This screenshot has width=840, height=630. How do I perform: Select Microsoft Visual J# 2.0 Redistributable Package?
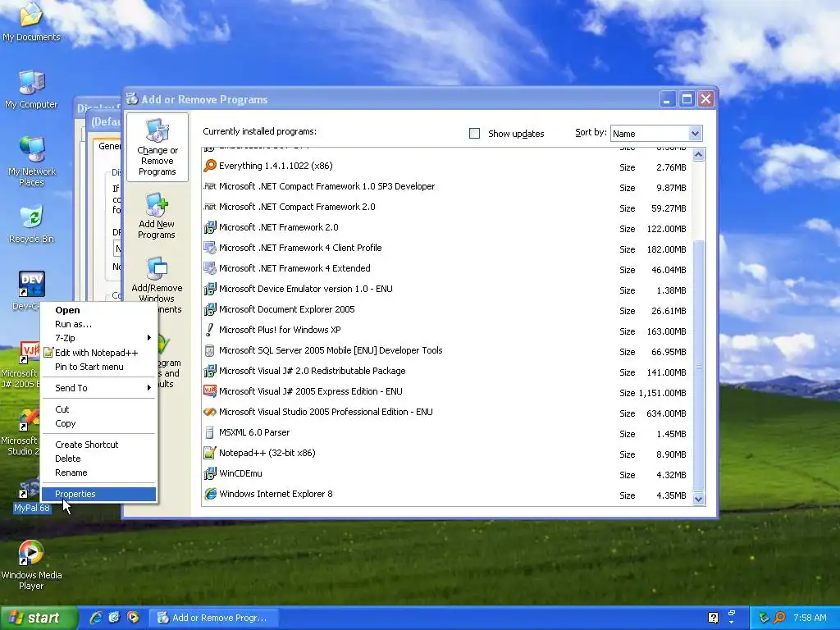445,371
